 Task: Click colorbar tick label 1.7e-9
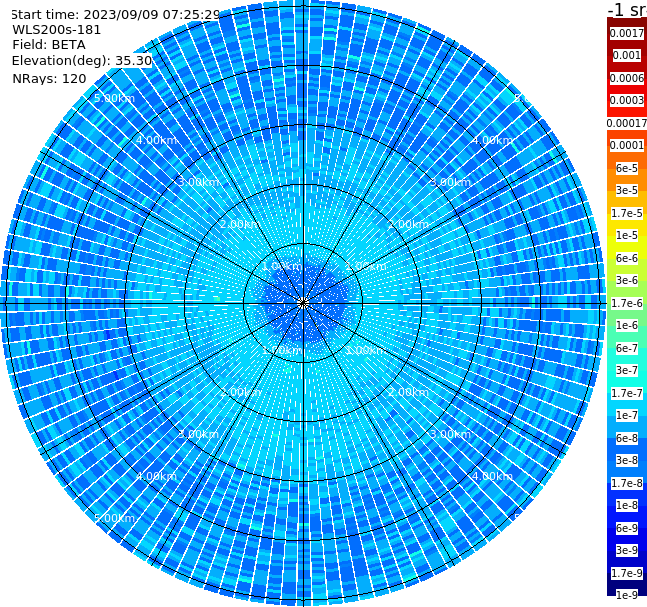(x=627, y=573)
